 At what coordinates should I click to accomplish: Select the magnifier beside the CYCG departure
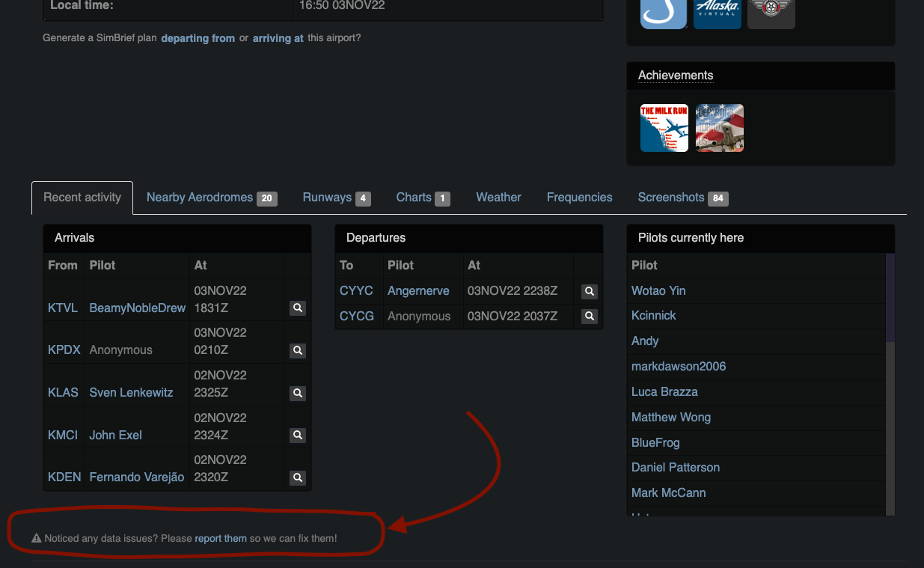(589, 316)
